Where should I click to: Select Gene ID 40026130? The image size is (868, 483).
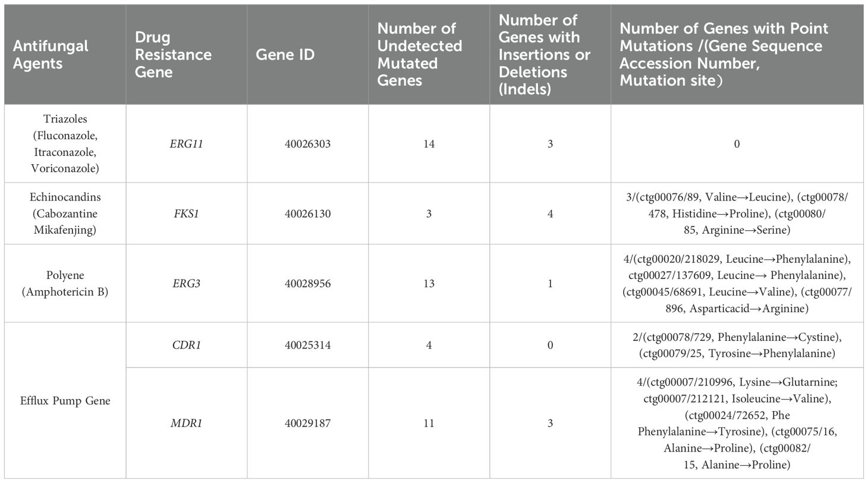[x=307, y=213]
